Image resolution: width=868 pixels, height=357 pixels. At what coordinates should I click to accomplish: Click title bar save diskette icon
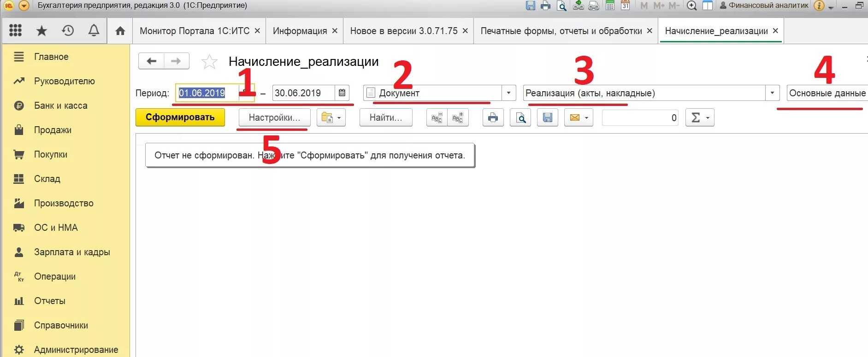(x=531, y=6)
